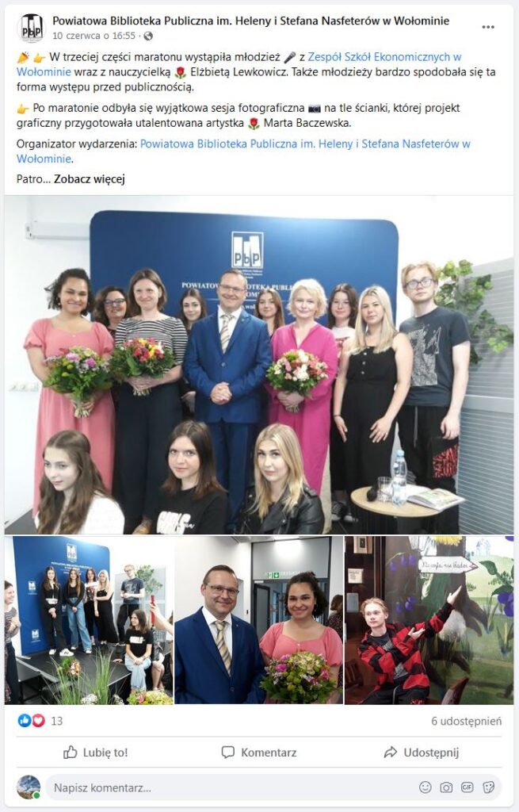The height and width of the screenshot is (812, 519).
Task: Like the post with Lubię to!
Action: 96,753
